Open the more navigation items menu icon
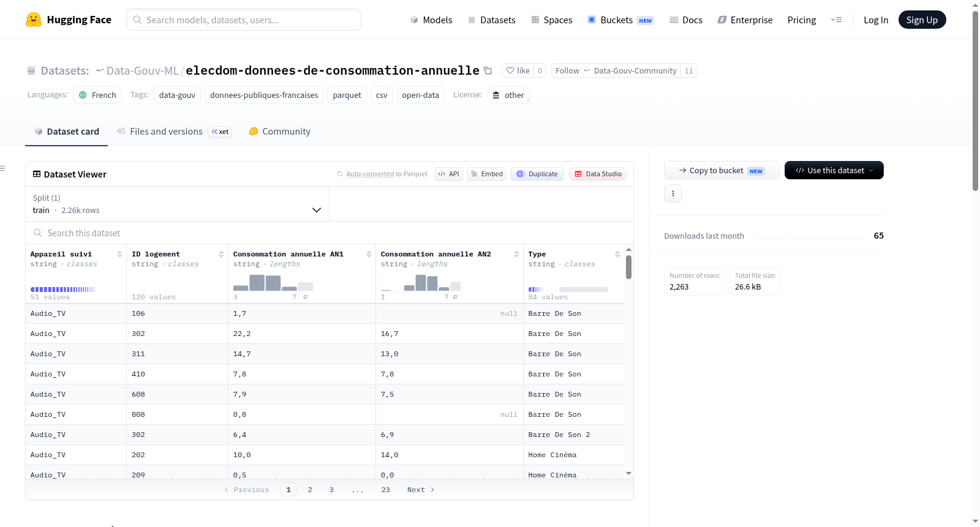Viewport: 980px width, 527px height. click(836, 20)
